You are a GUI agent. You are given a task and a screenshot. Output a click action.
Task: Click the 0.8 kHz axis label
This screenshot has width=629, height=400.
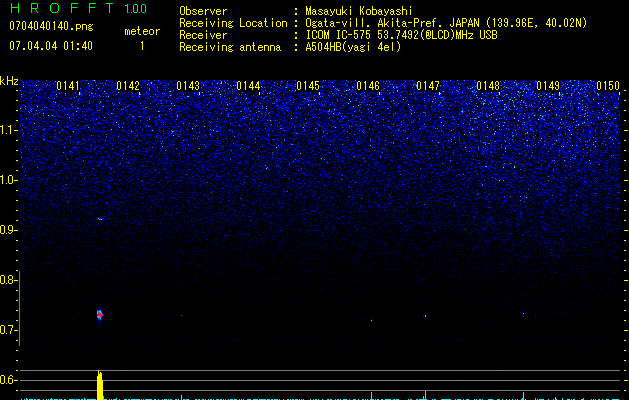[8, 280]
